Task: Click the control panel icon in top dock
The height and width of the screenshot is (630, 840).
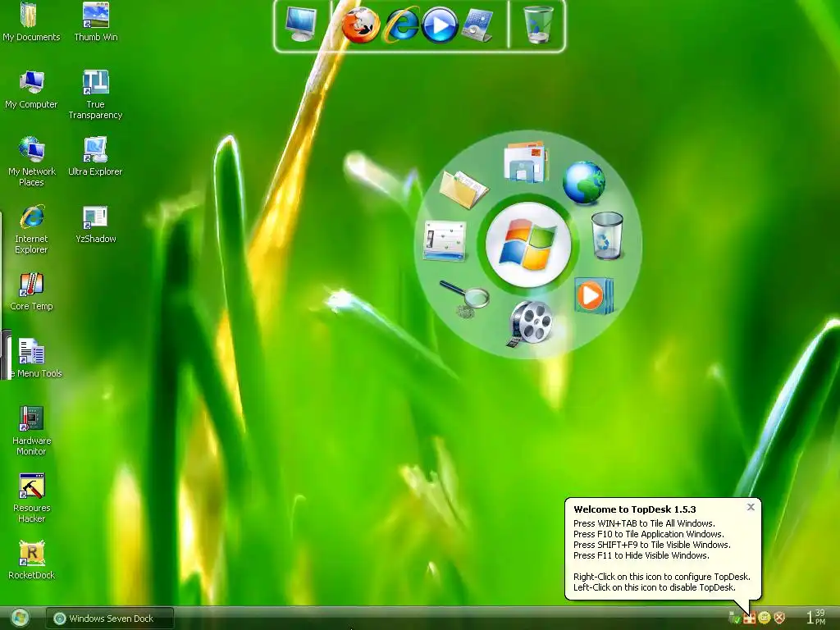Action: pos(477,25)
